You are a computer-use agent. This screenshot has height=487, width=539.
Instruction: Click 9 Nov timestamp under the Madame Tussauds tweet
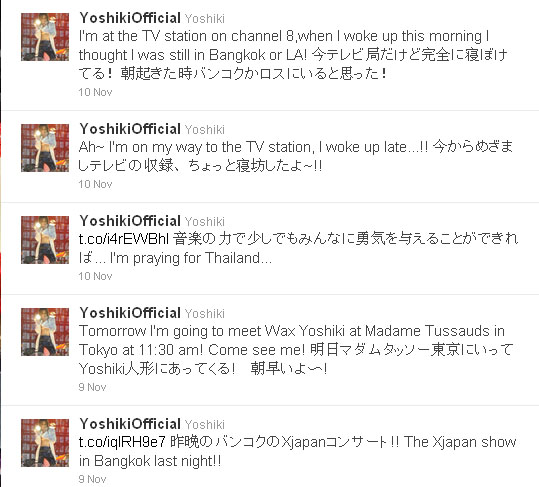click(92, 387)
